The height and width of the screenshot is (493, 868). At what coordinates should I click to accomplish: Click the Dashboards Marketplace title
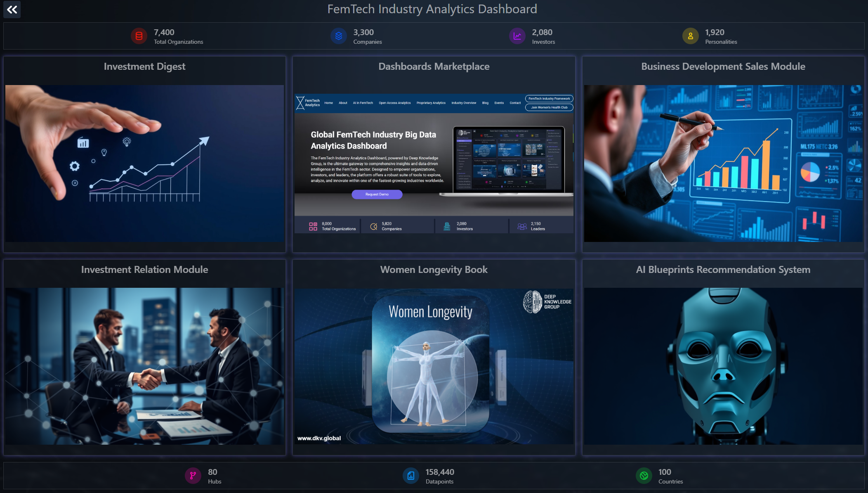pos(434,66)
